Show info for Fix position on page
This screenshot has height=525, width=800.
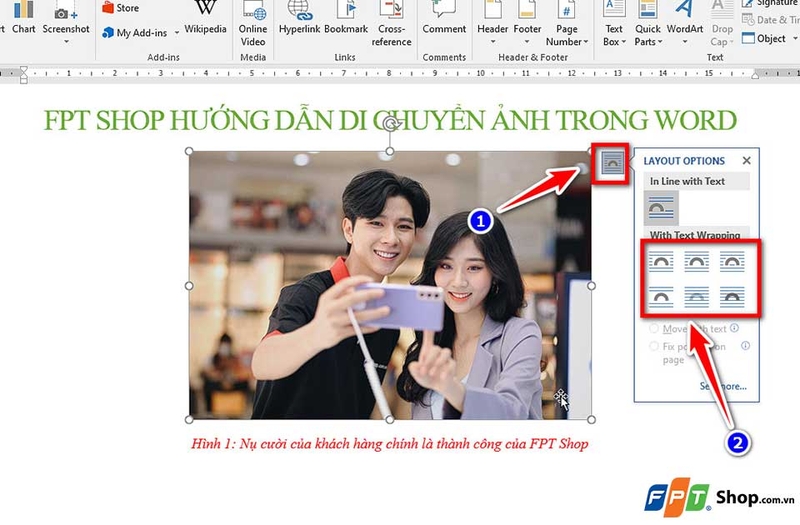(745, 345)
